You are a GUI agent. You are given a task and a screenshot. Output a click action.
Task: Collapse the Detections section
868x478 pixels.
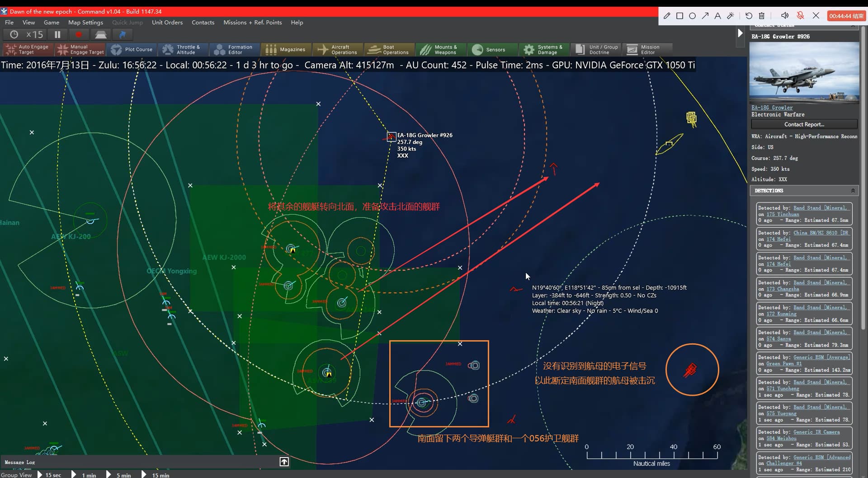pos(853,191)
